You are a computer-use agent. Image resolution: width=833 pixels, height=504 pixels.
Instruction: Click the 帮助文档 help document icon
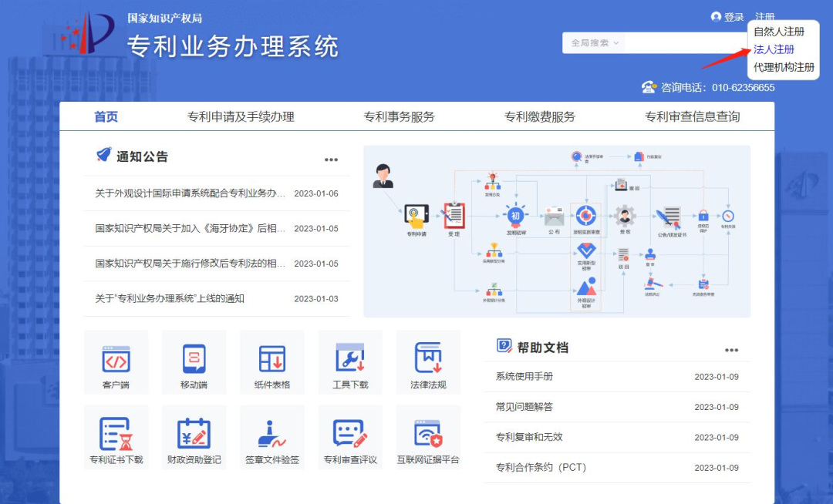click(x=504, y=346)
